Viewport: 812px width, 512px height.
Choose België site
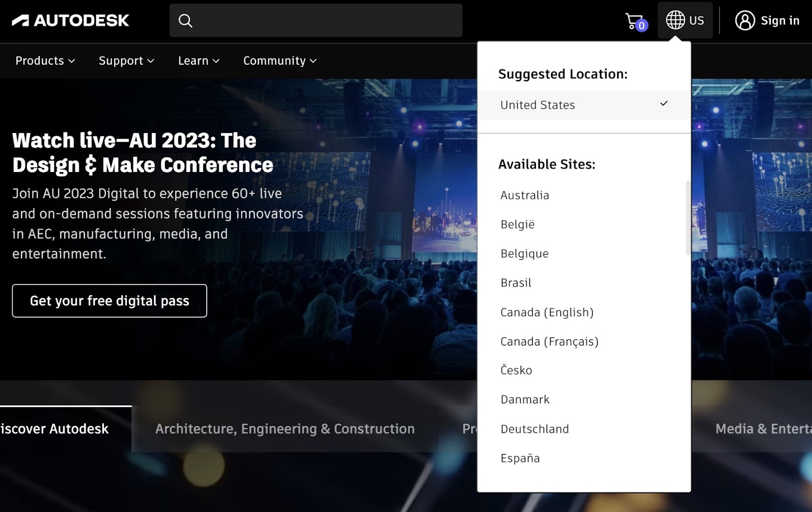[517, 224]
